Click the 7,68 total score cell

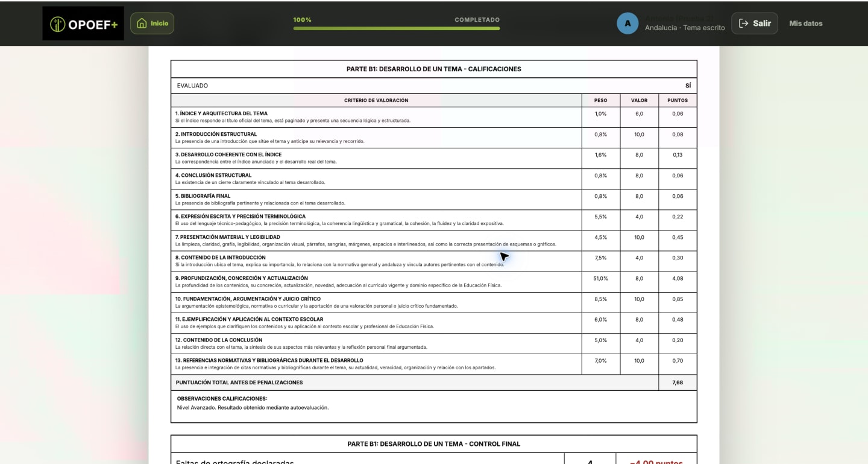click(678, 383)
